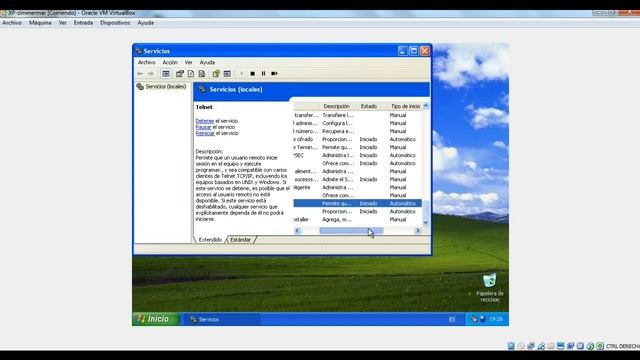Open the Papelera de reciclaje desktop icon

(489, 287)
